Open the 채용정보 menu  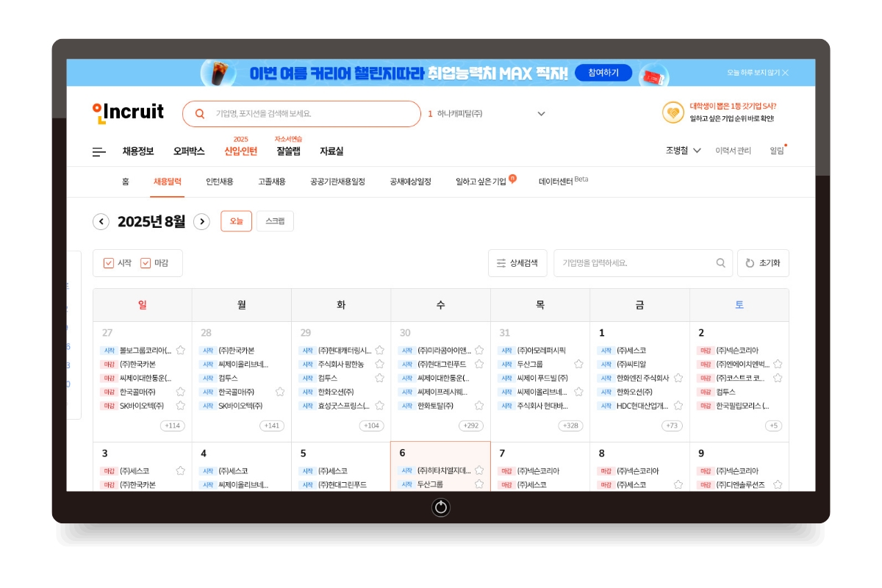pyautogui.click(x=138, y=151)
